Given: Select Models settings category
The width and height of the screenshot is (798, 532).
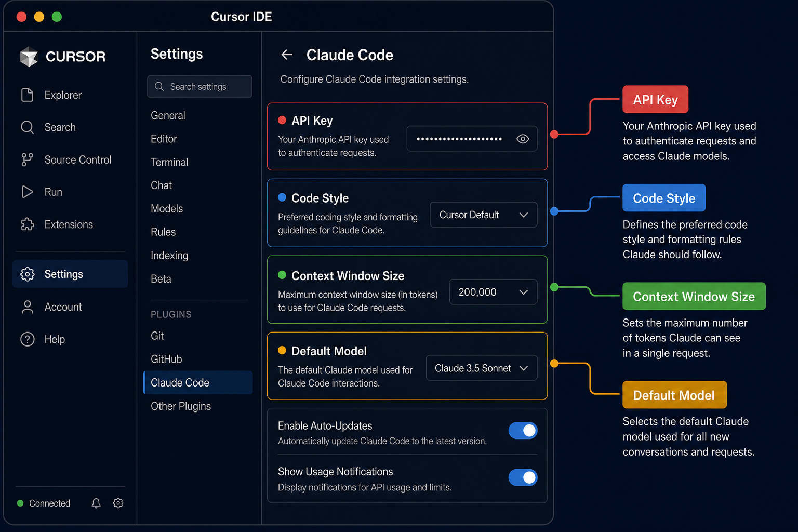Looking at the screenshot, I should [x=167, y=208].
